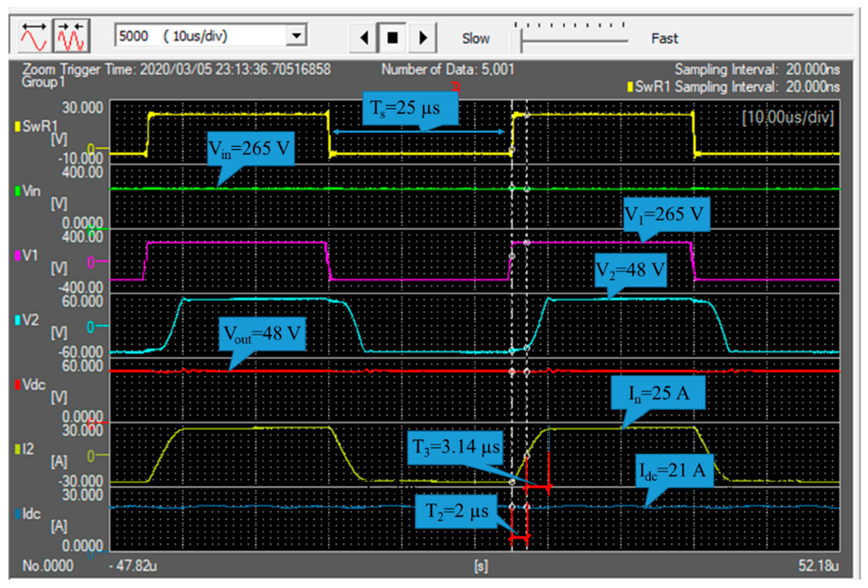Open the time-per-division dropdown arrow
This screenshot has height=588, width=868.
point(297,36)
